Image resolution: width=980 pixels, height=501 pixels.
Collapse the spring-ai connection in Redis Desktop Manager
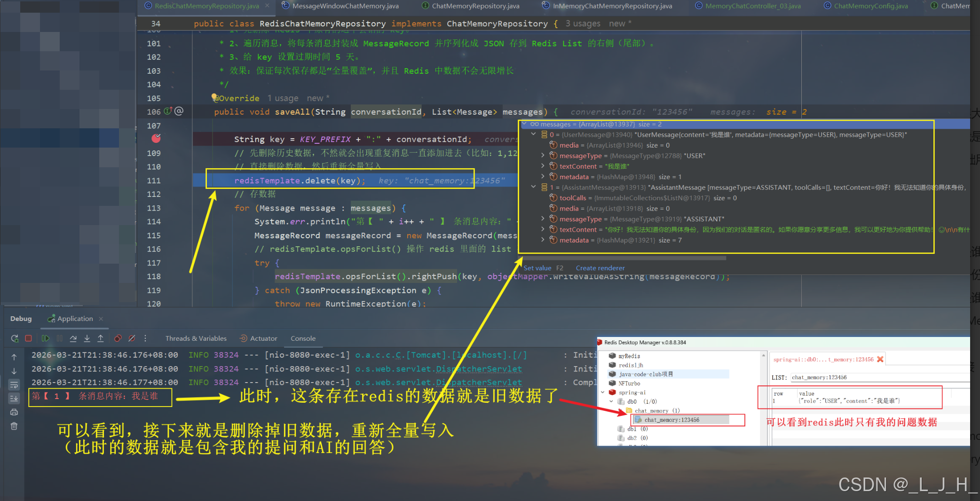[602, 392]
